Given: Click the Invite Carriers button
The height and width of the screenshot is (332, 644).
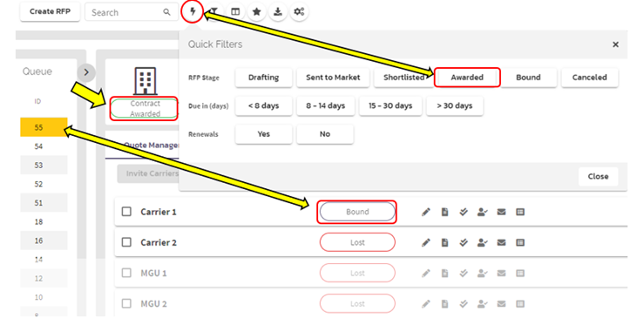Looking at the screenshot, I should pyautogui.click(x=149, y=173).
